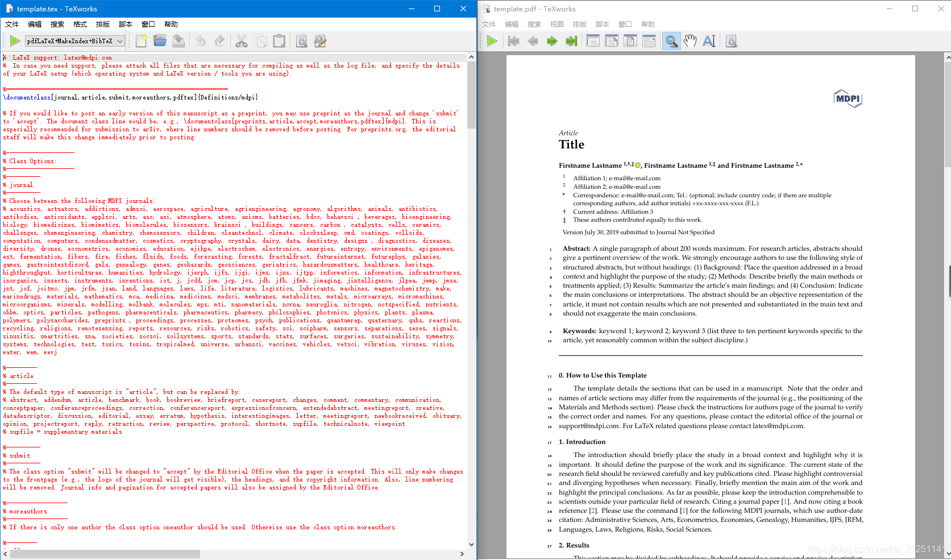Image resolution: width=951 pixels, height=560 pixels.
Task: Copy selection in editor toolbar
Action: tap(260, 41)
